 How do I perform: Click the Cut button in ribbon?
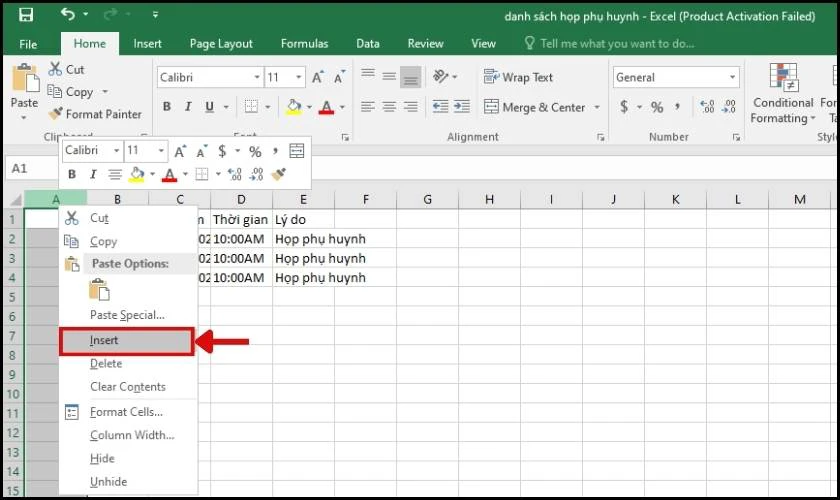click(66, 69)
